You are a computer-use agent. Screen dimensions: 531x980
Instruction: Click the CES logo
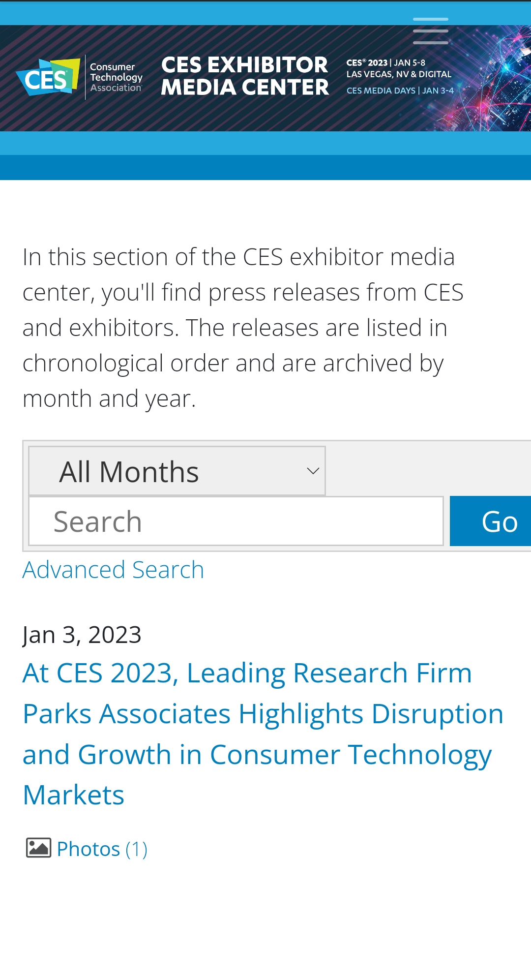pos(48,78)
